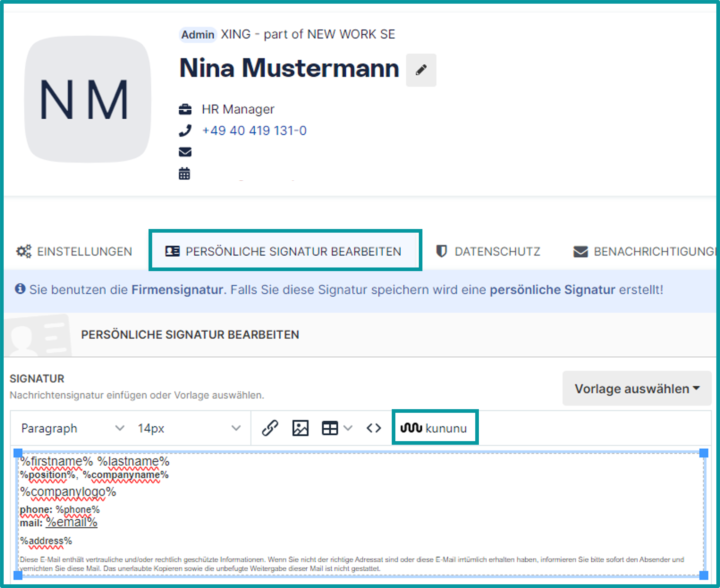The image size is (720, 588).
Task: Open the Vorlage auswählen dropdown
Action: pos(637,388)
